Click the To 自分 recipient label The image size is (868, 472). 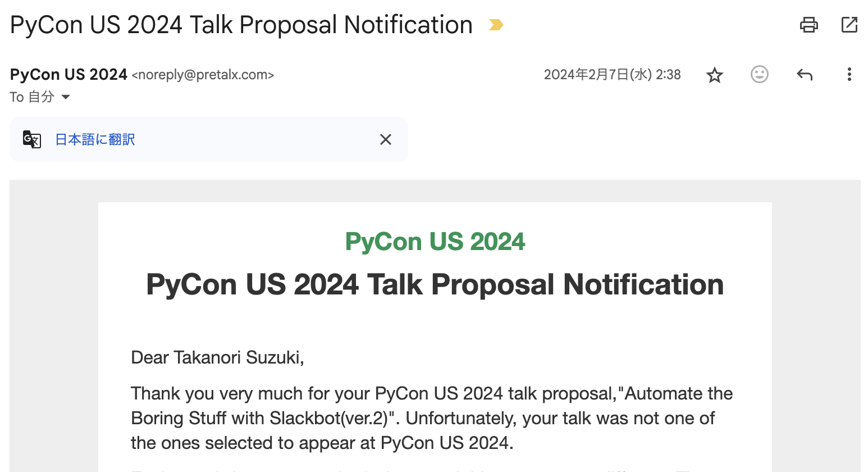pyautogui.click(x=31, y=97)
